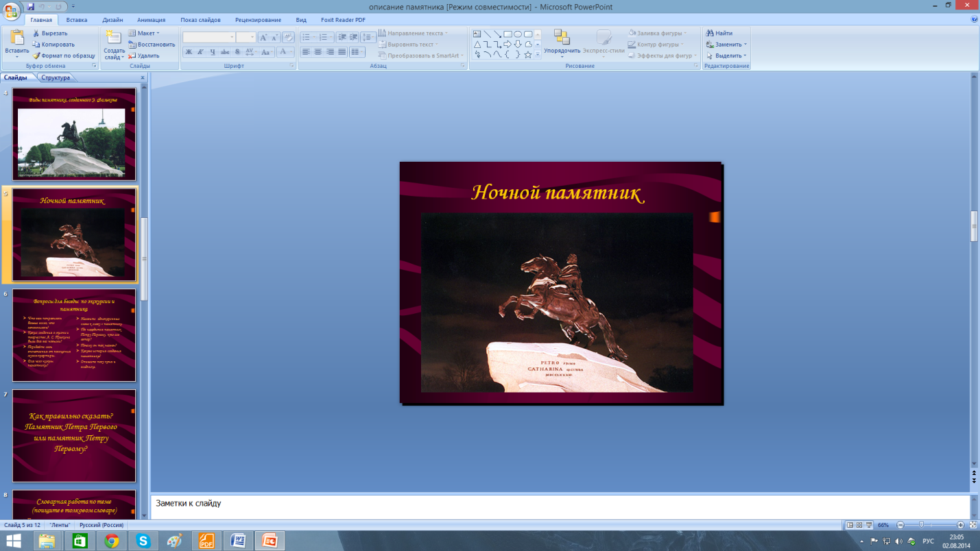Select the straight Line shape

[x=487, y=34]
